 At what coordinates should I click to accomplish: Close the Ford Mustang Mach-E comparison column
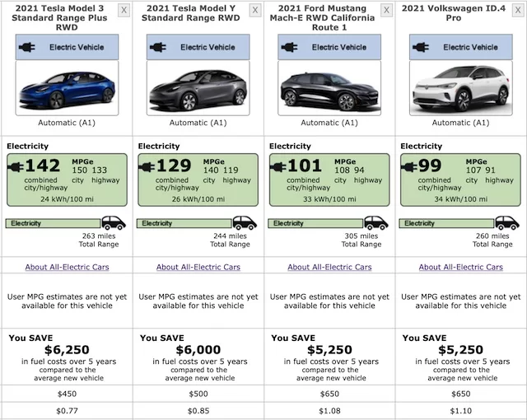point(386,10)
